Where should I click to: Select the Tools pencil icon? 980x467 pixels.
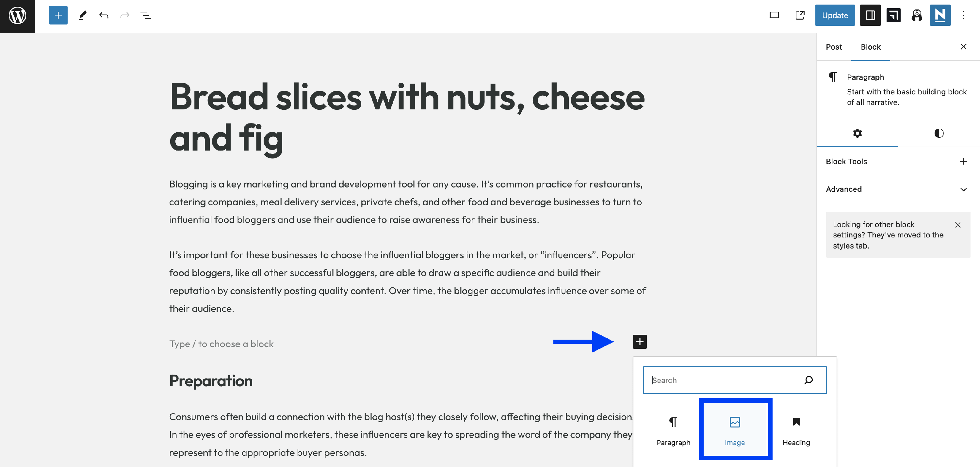[83, 16]
